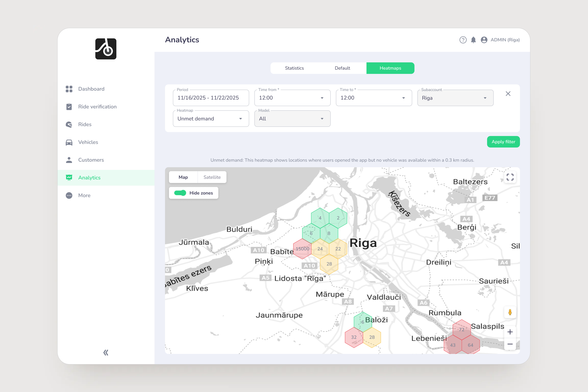The image size is (588, 392).
Task: Zoom in the map with plus
Action: coord(510,332)
